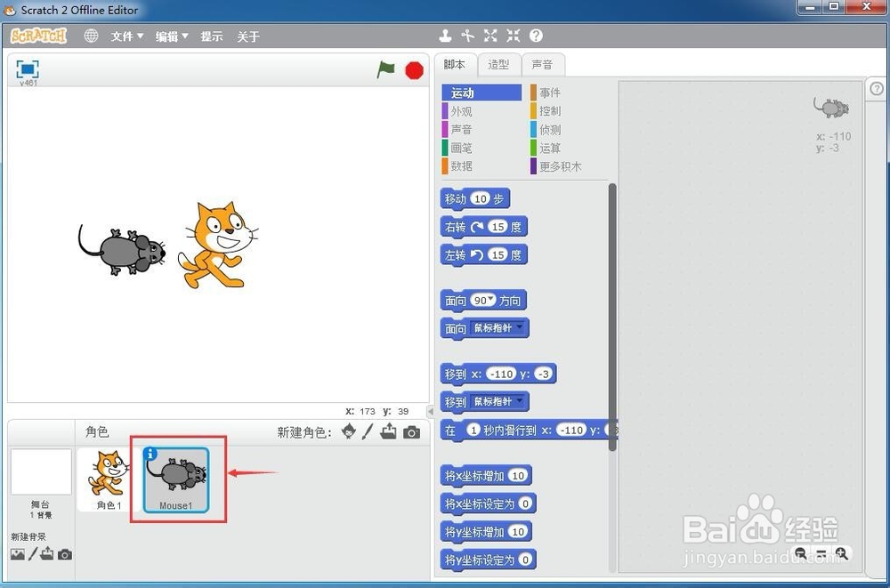Image resolution: width=890 pixels, height=588 pixels.
Task: Click degrees value in 左转 15 度 block
Action: pos(498,254)
